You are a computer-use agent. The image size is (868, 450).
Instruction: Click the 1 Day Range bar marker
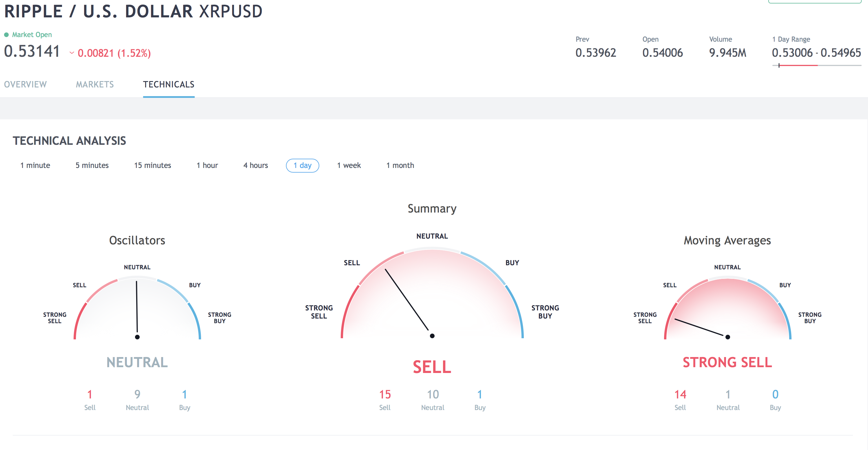[779, 65]
